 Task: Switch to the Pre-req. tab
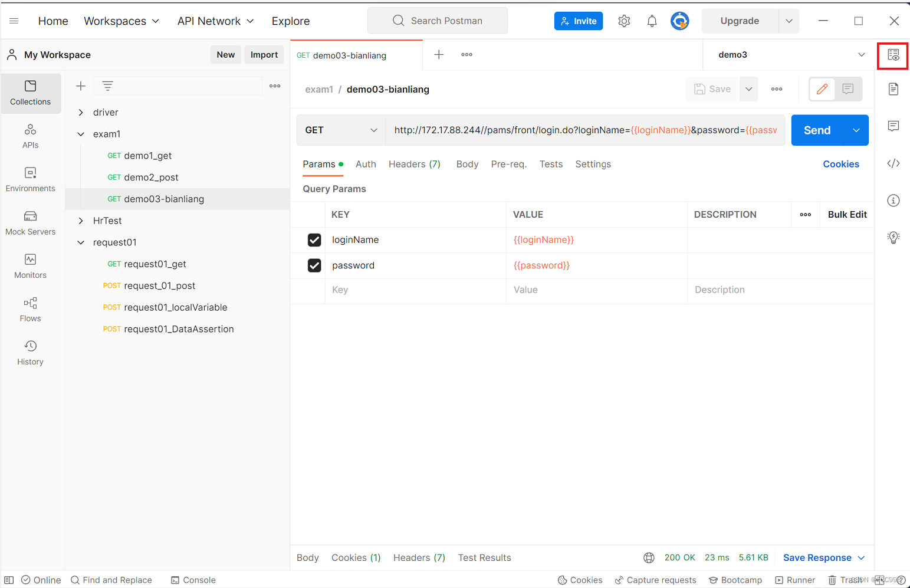click(x=509, y=165)
